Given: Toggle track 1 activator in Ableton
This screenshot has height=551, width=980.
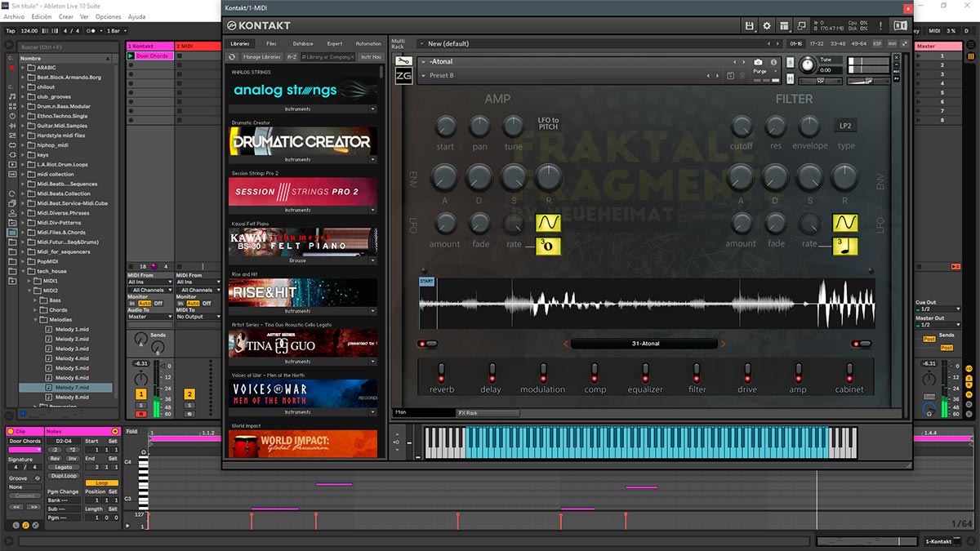Looking at the screenshot, I should pyautogui.click(x=141, y=394).
